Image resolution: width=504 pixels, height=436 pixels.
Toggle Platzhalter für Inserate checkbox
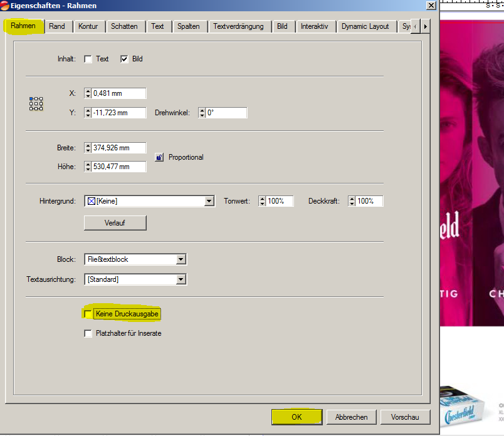(88, 333)
